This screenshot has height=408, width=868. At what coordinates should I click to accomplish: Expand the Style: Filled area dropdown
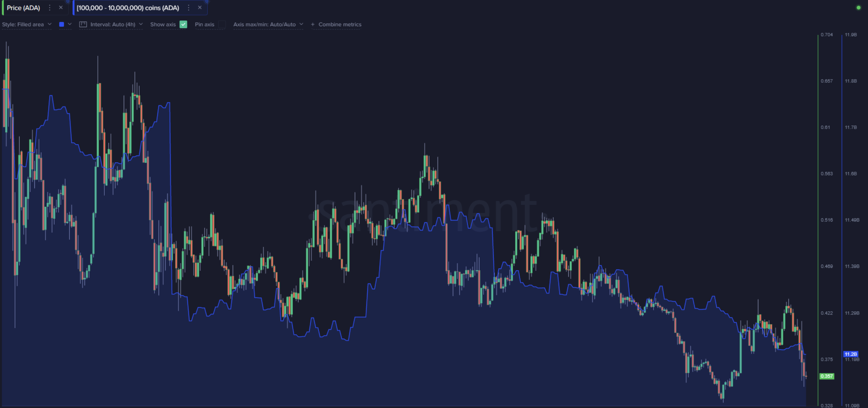click(x=26, y=24)
